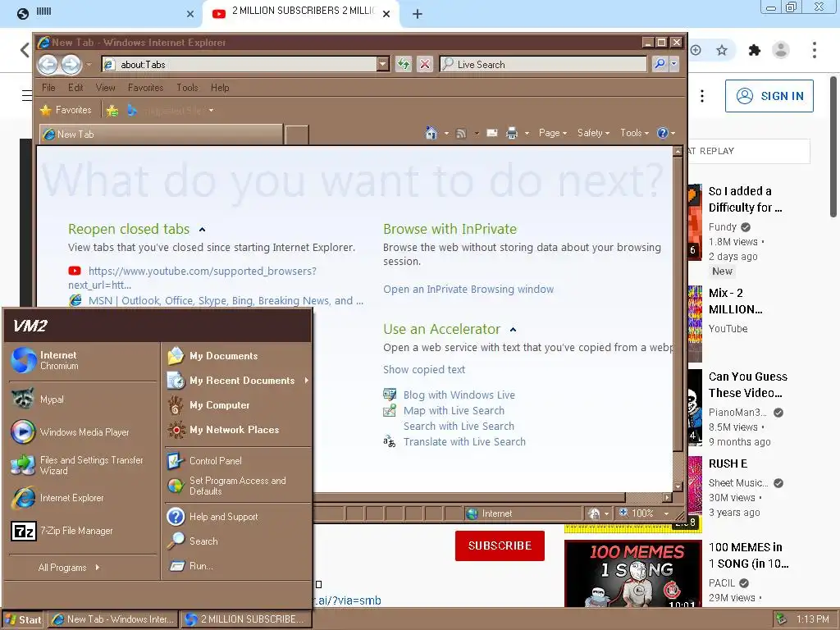Click the IE Stop loading X icon

click(x=425, y=64)
